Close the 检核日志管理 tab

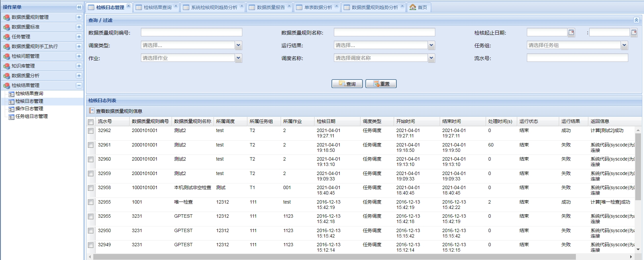coord(129,6)
